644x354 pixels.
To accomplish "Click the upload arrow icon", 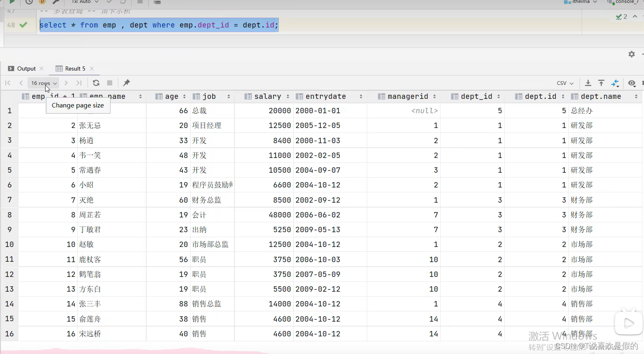I will click(601, 83).
